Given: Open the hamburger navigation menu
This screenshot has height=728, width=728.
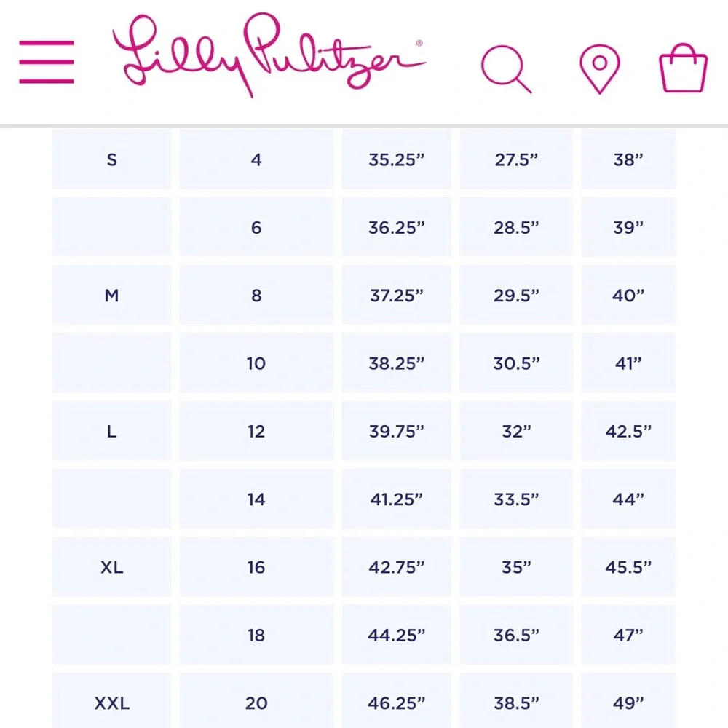Looking at the screenshot, I should 47,62.
